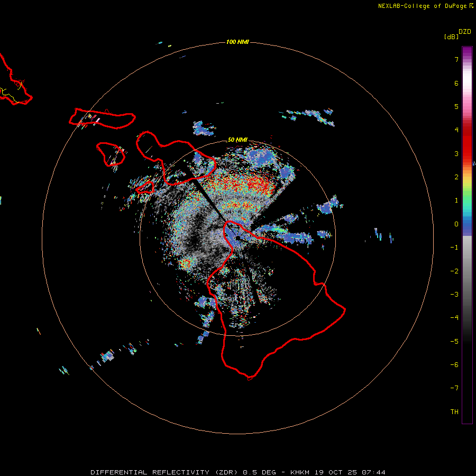Viewport: 476px width, 476px height.
Task: Click the 4 value on color scale
Action: (456, 130)
